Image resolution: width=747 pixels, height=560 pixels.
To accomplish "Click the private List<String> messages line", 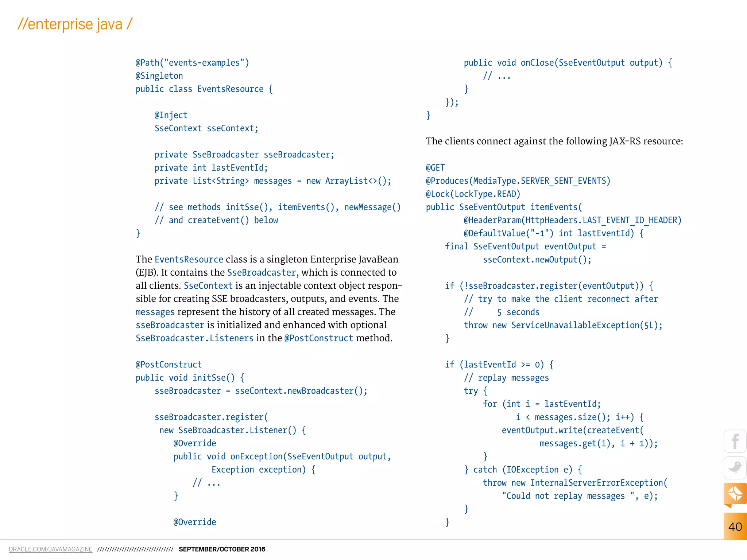I will 272,181.
